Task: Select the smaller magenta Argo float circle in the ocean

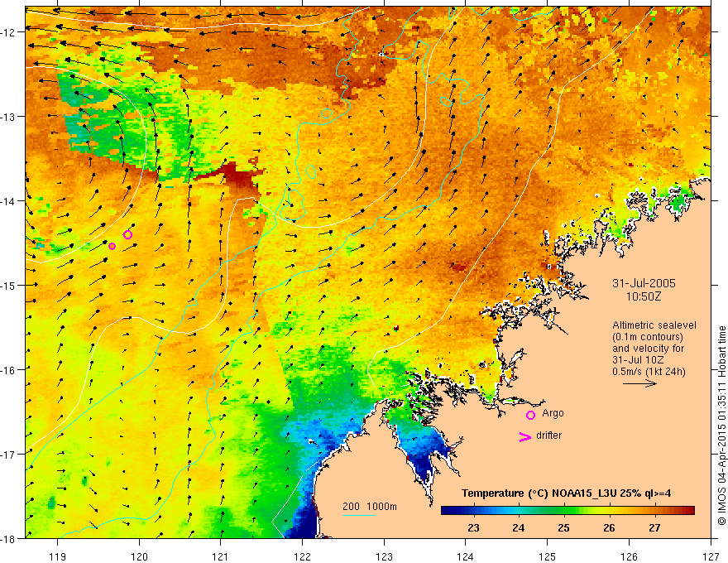Action: 112,246
